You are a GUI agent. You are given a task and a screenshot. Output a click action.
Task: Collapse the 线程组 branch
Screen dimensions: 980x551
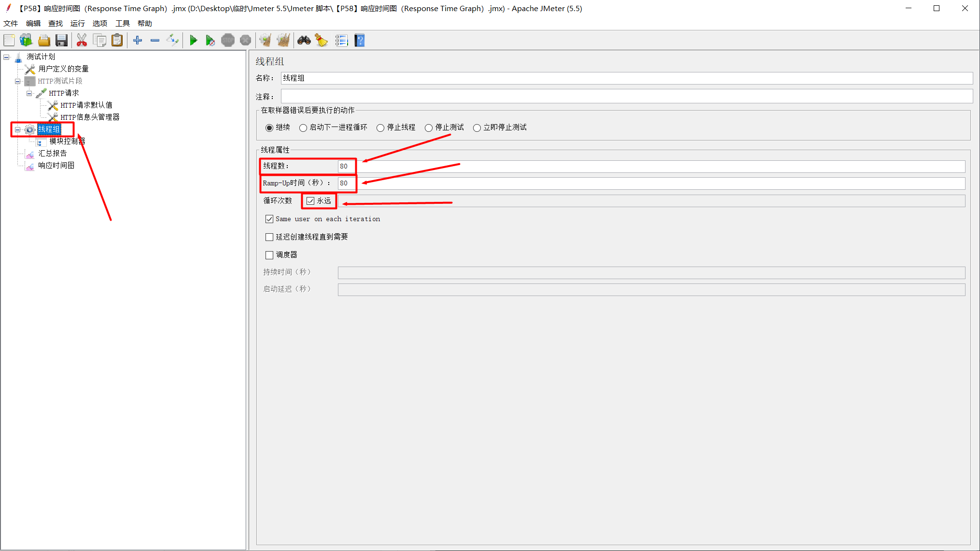click(17, 129)
